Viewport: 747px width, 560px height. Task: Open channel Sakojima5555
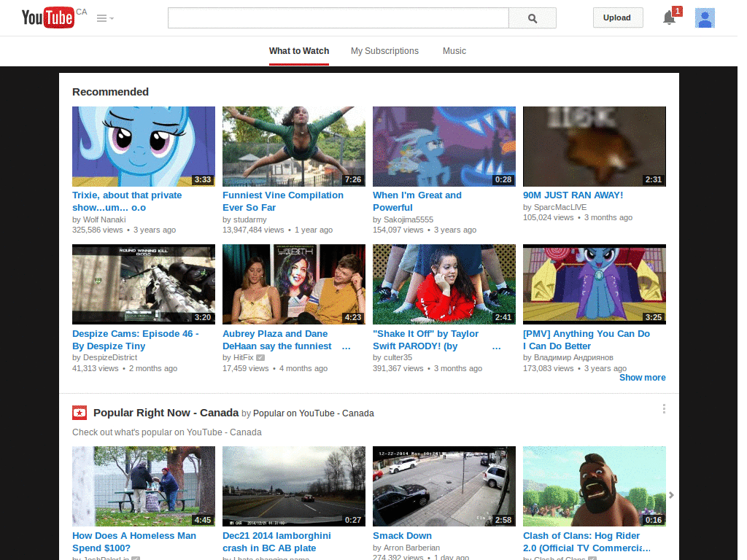[x=409, y=219]
